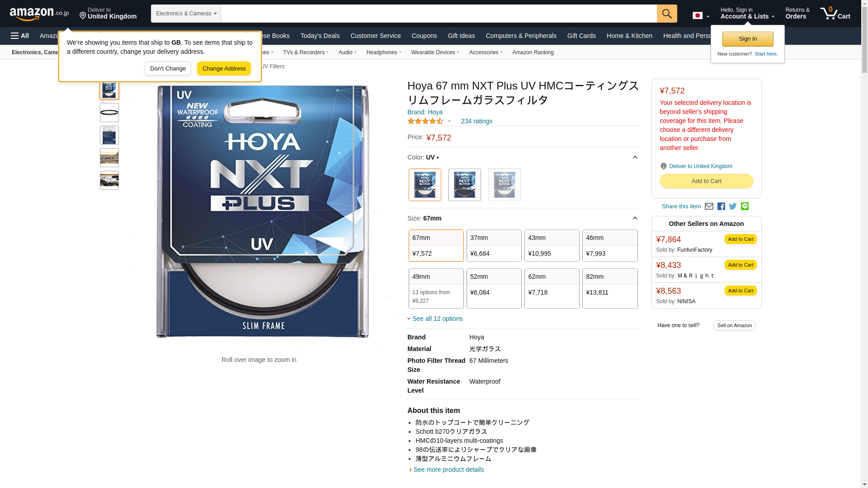
Task: Open the cart icon
Action: [835, 14]
